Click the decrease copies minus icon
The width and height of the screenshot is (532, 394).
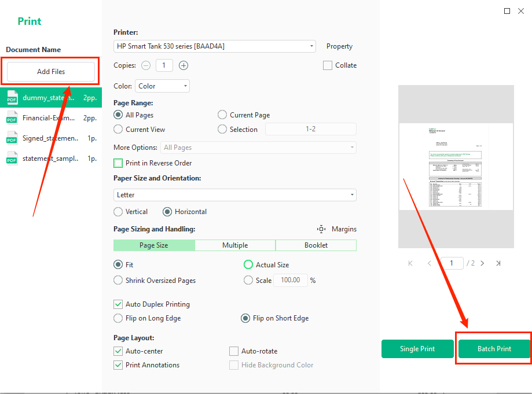[x=146, y=65]
